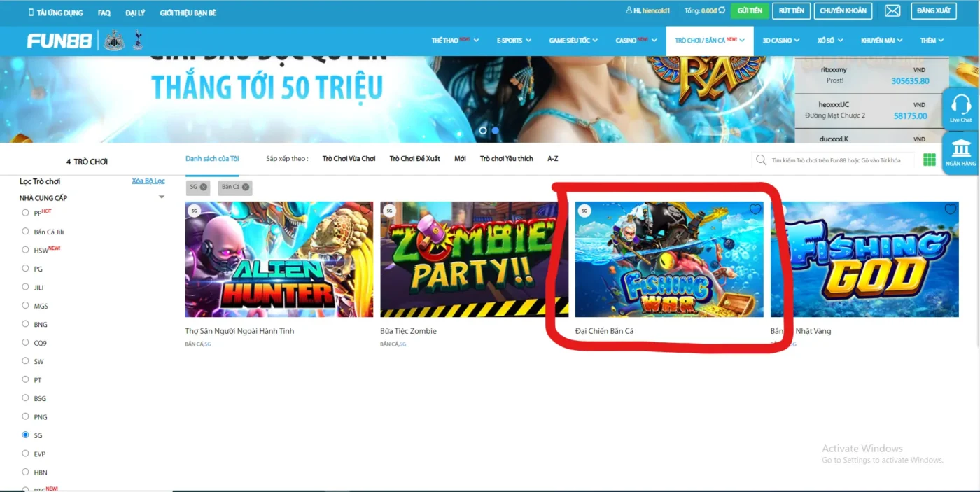The width and height of the screenshot is (980, 492).
Task: Sort by Trò Chơi Đề Xuất
Action: click(414, 159)
